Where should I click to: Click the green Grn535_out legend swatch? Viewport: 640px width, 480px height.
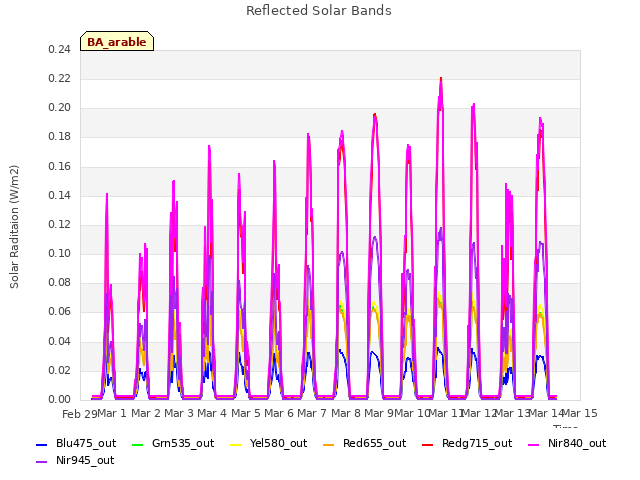coord(138,444)
